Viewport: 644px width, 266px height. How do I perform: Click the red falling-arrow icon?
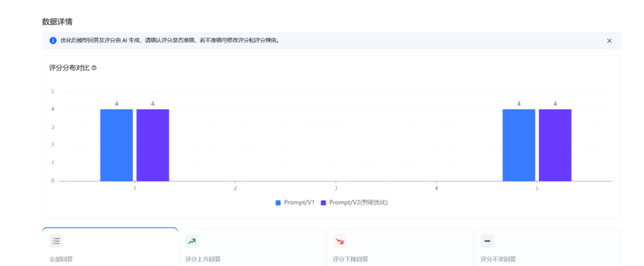click(339, 241)
